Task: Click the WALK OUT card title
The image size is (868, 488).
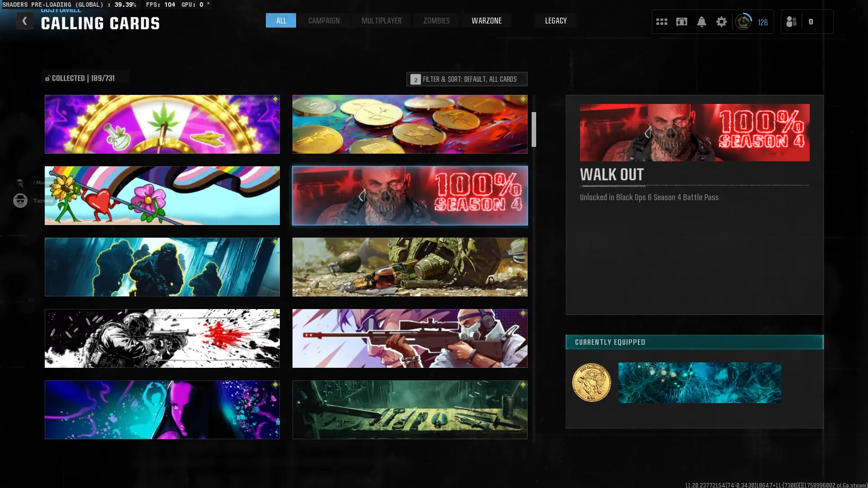Action: click(612, 174)
